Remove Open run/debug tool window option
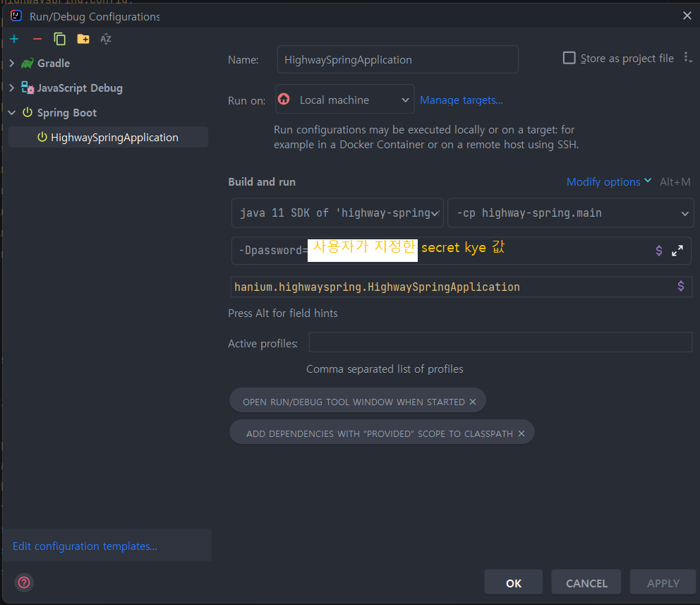 (473, 402)
